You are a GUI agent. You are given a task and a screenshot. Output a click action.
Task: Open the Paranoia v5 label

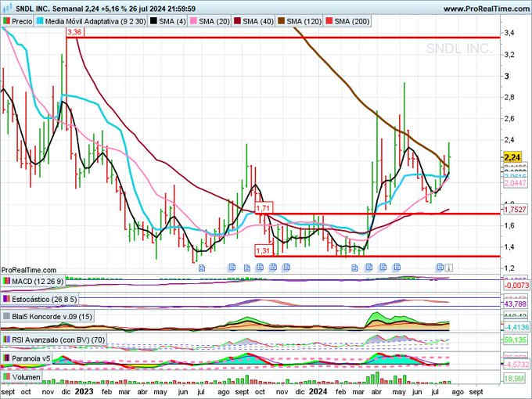pyautogui.click(x=31, y=358)
